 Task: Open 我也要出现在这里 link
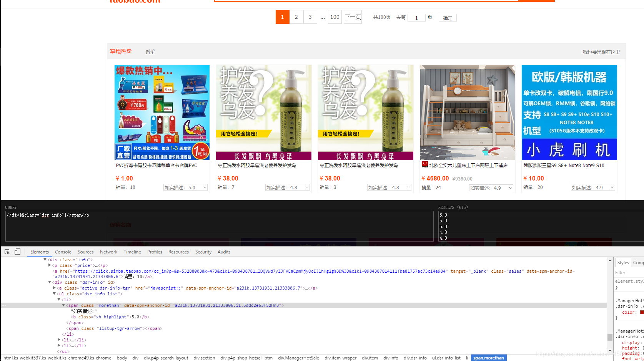601,52
